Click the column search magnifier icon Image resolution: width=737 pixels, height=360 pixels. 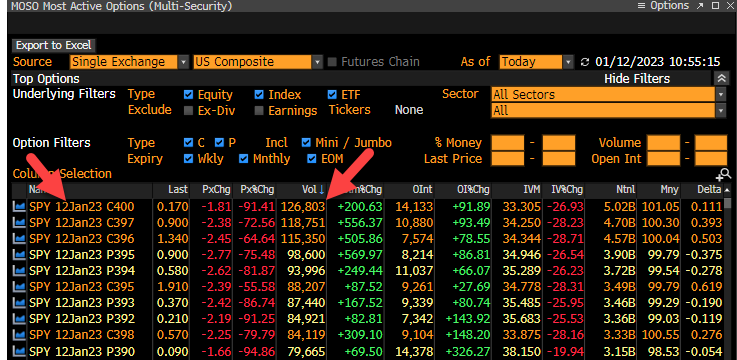724,174
